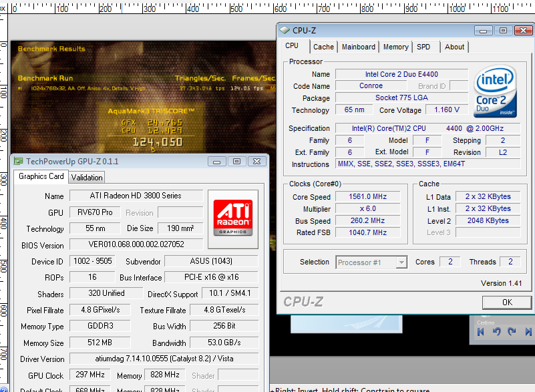The height and width of the screenshot is (392, 535).
Task: Click the Intel Core 2 Duo E4400 name value
Action: (x=401, y=74)
